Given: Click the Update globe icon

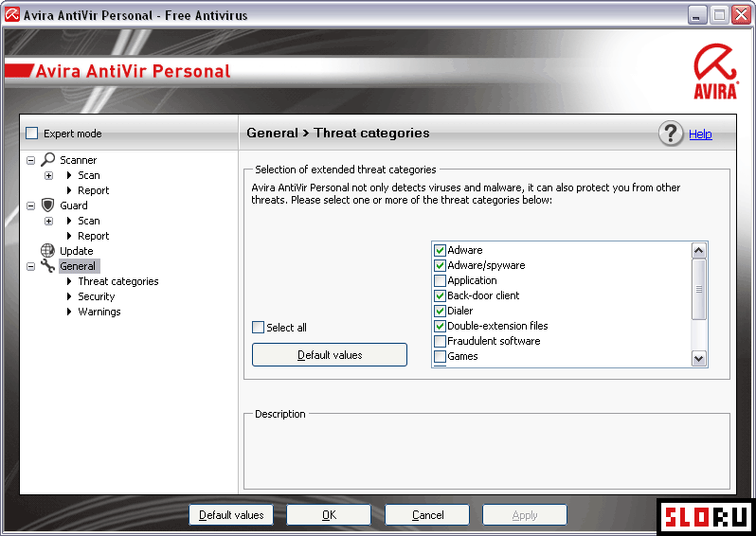Looking at the screenshot, I should (47, 250).
